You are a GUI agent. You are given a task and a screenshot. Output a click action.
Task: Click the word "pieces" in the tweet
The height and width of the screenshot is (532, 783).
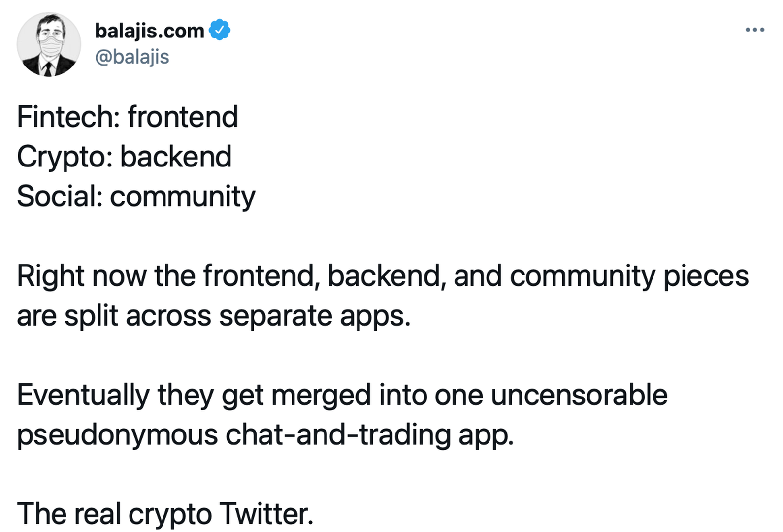(x=706, y=276)
